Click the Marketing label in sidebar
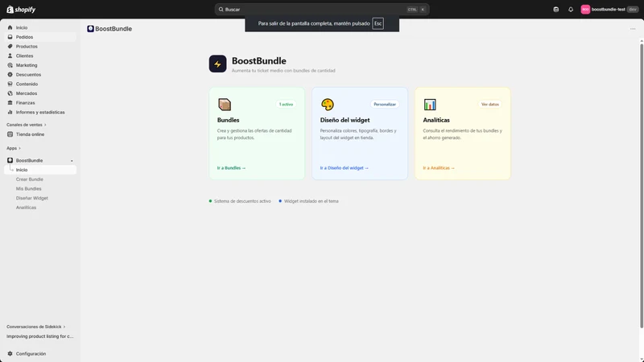Image resolution: width=644 pixels, height=362 pixels. coord(27,65)
